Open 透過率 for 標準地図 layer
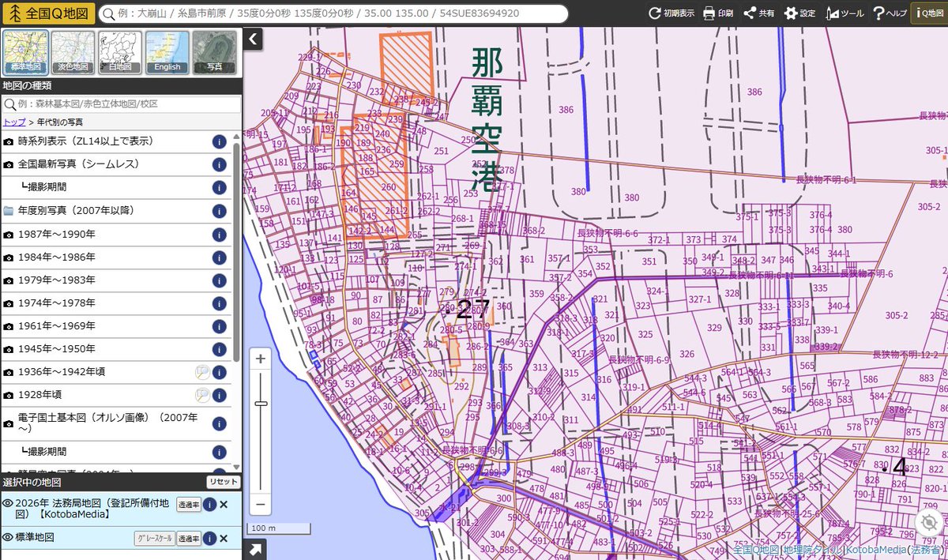 pos(189,539)
